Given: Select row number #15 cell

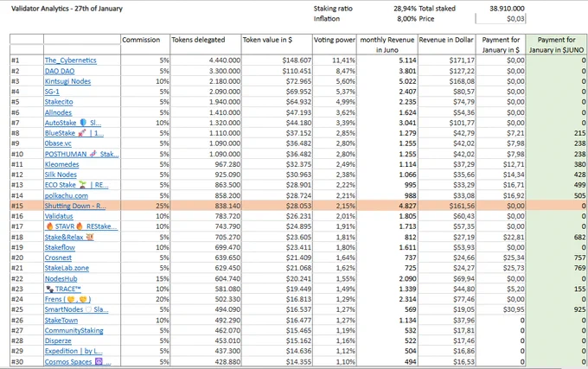Looking at the screenshot, I should pyautogui.click(x=27, y=206).
